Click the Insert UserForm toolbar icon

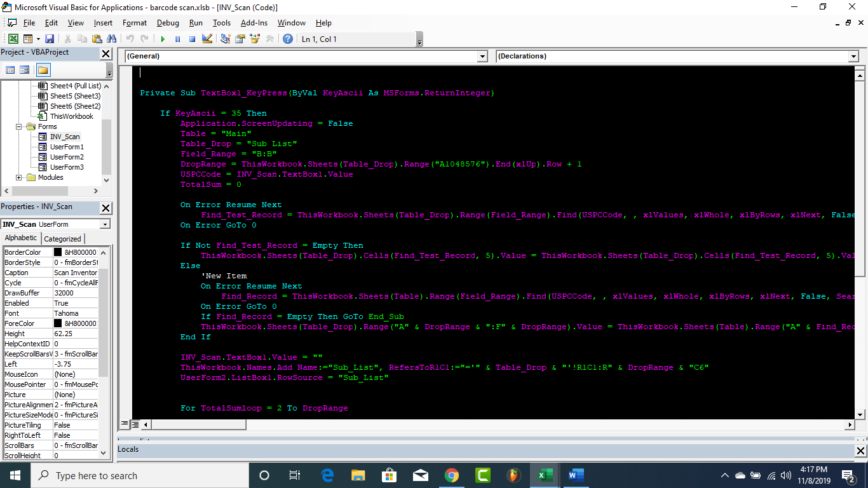point(27,39)
